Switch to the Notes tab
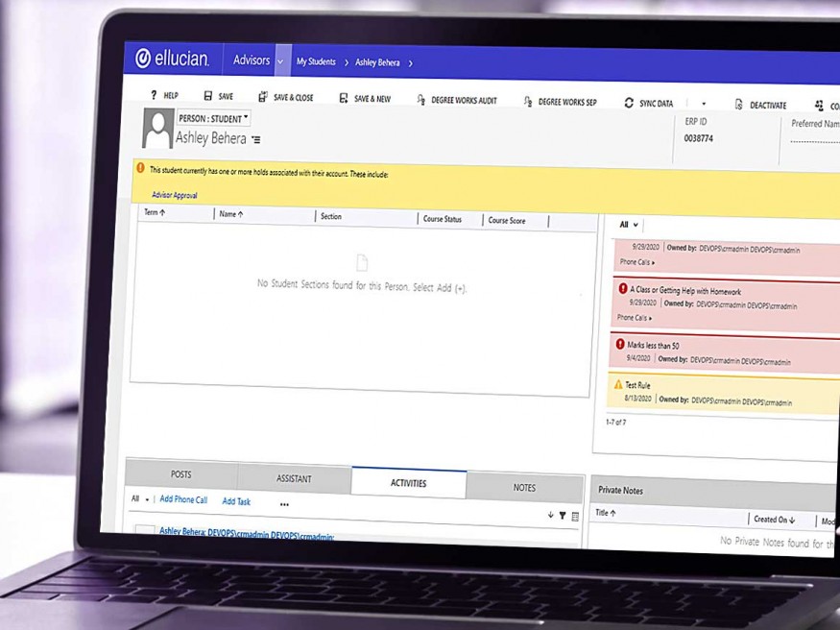The height and width of the screenshot is (630, 840). [x=524, y=488]
